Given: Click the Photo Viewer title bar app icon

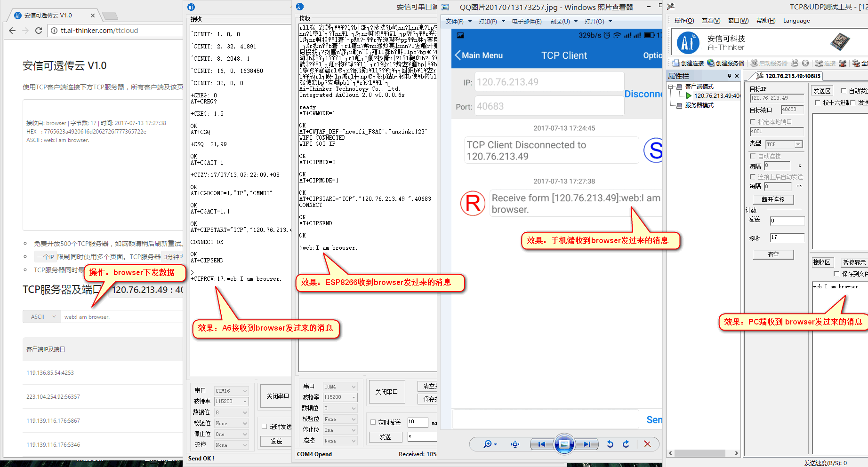Looking at the screenshot, I should coord(445,7).
